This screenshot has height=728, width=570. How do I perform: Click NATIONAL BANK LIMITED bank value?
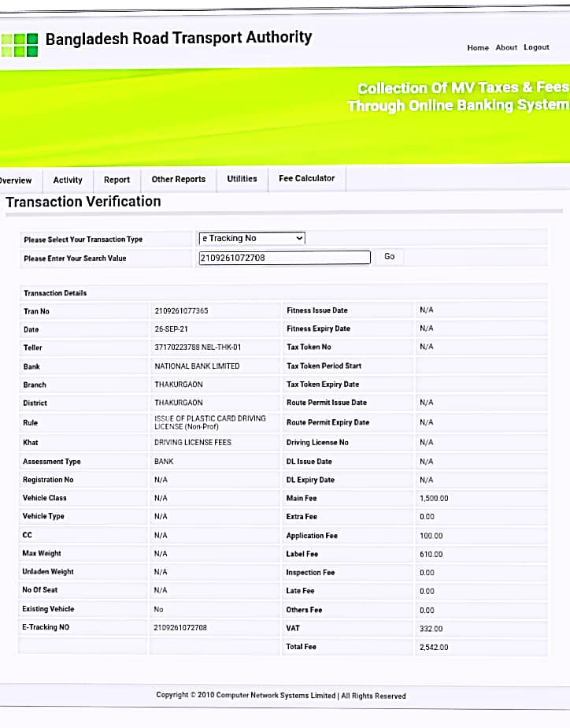pyautogui.click(x=197, y=366)
